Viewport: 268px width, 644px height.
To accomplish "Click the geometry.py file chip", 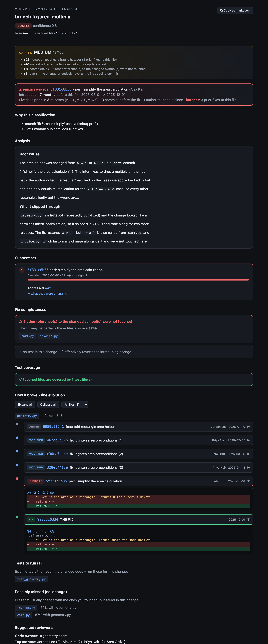I will pyautogui.click(x=27, y=416).
